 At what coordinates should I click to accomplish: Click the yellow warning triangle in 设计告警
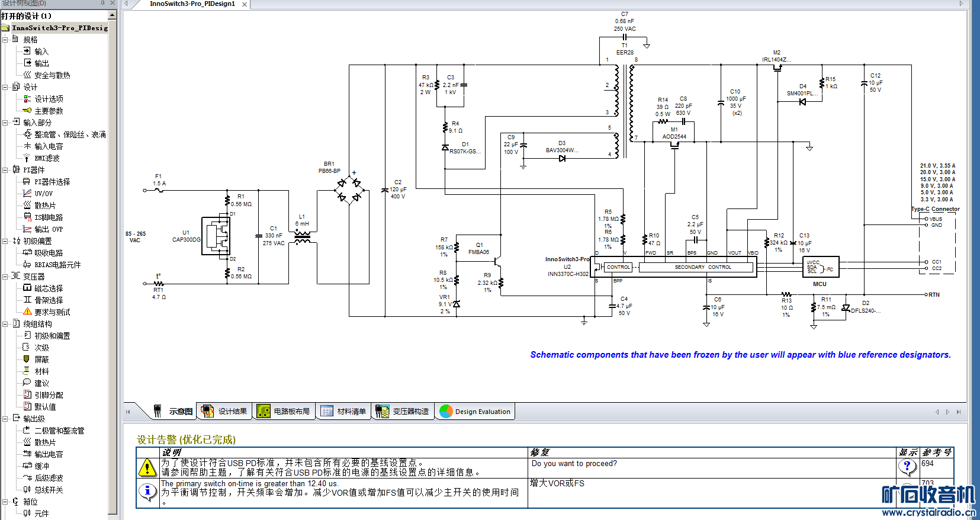[147, 467]
